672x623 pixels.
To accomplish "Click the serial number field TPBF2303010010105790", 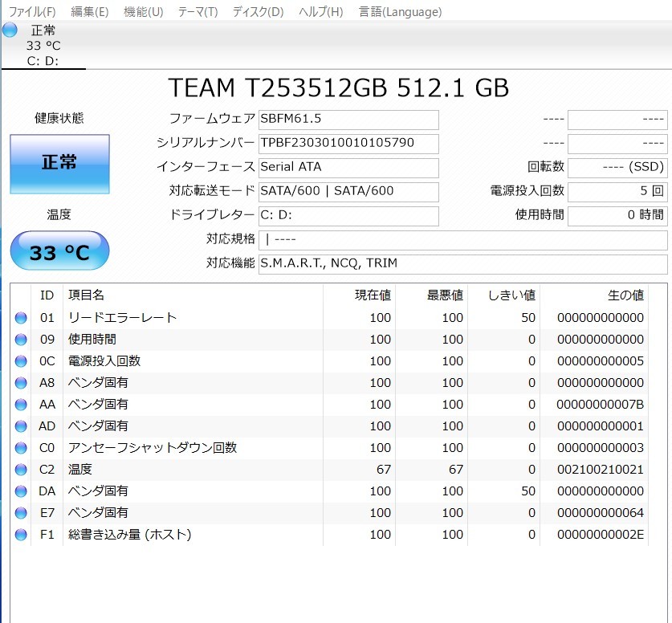I will (348, 144).
